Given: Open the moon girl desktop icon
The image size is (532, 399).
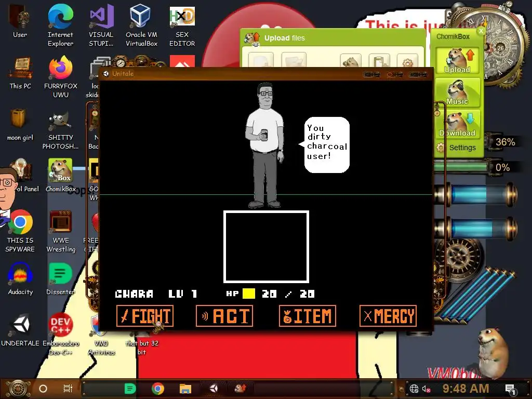Looking at the screenshot, I should coord(20,125).
